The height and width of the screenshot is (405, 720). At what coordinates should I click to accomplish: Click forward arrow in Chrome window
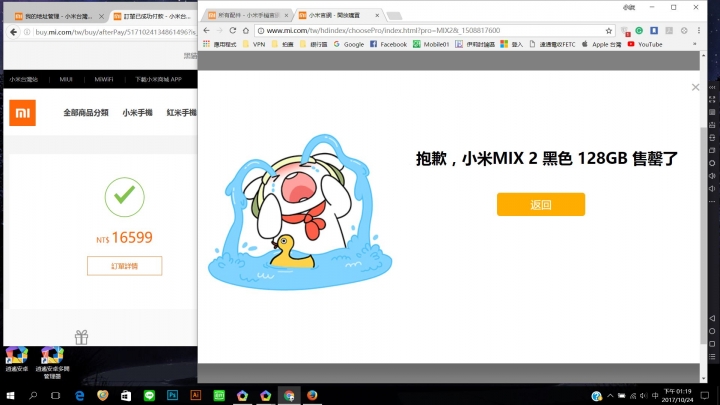[219, 30]
